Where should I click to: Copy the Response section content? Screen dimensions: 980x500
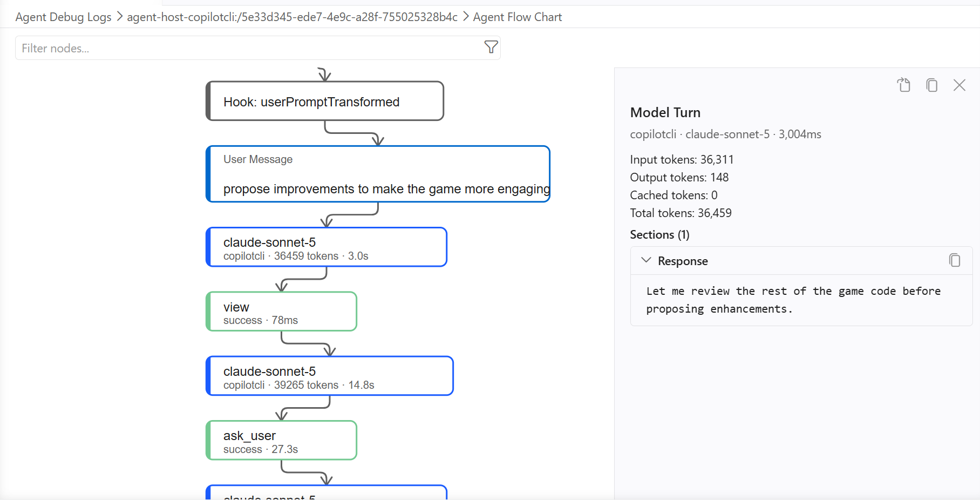(955, 260)
